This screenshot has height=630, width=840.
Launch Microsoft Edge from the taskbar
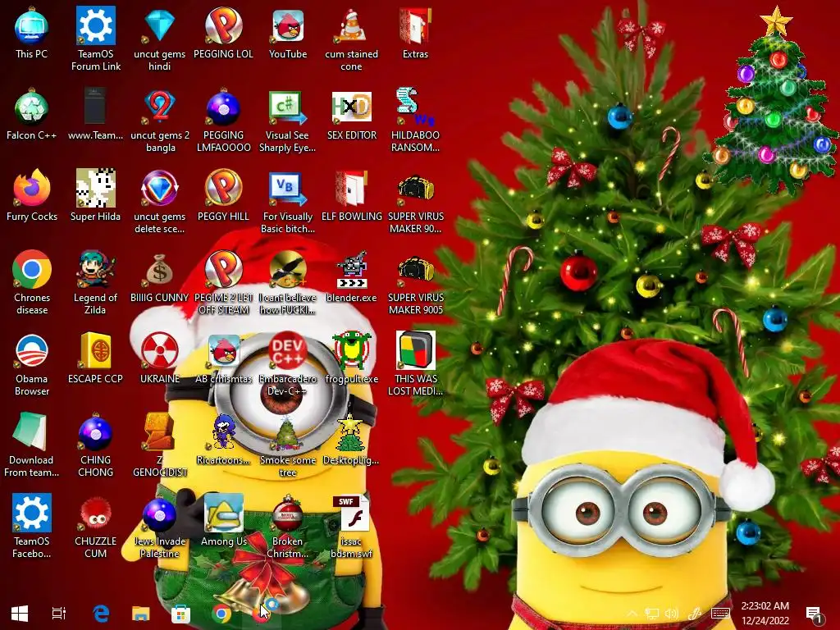(101, 614)
